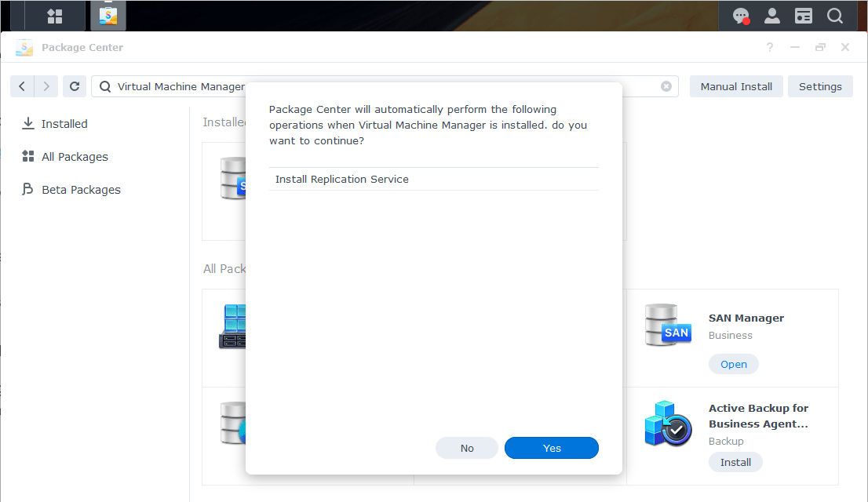Click the Active Backup for Business Agent title
This screenshot has height=502, width=868.
[758, 416]
